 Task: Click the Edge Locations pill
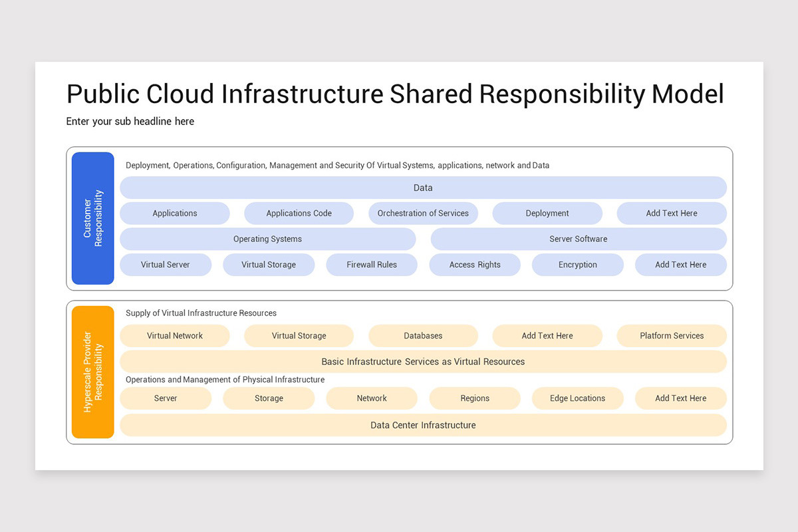point(578,398)
